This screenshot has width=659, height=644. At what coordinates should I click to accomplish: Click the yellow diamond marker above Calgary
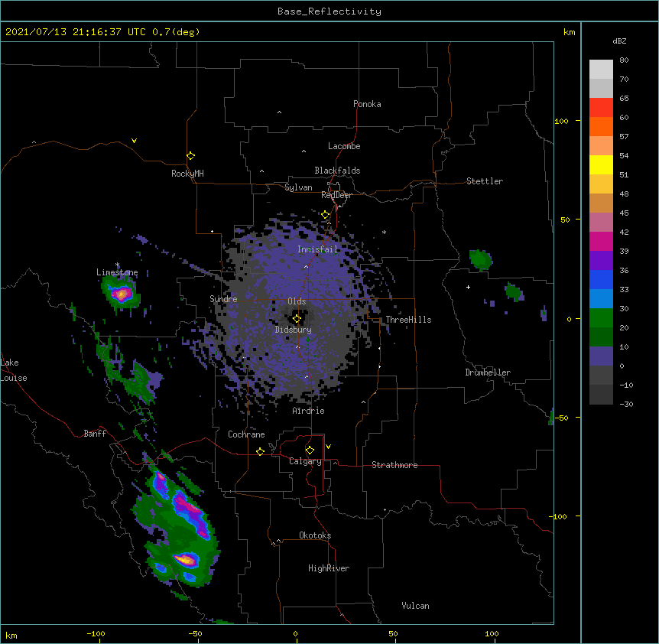(310, 450)
